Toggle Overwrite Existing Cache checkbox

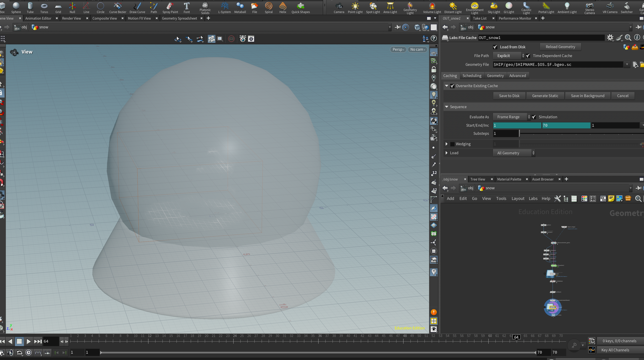452,86
